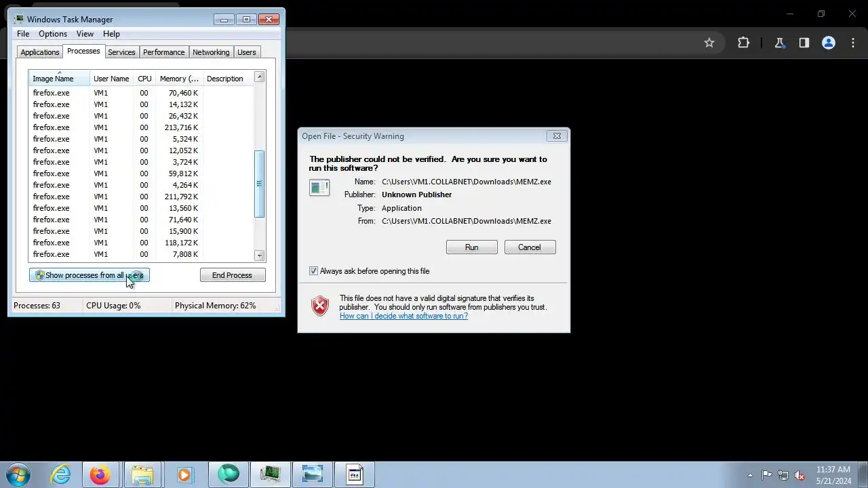
Task: Click the End Process button
Action: click(233, 275)
